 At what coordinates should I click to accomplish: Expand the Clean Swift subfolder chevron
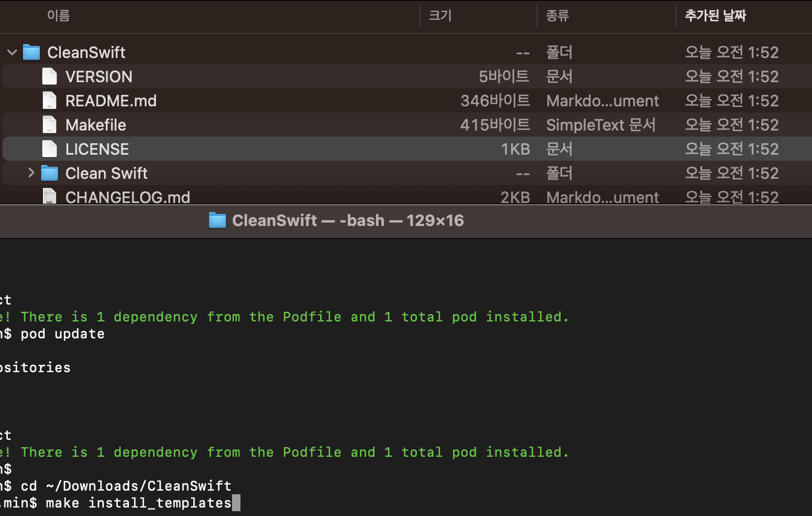[x=31, y=173]
